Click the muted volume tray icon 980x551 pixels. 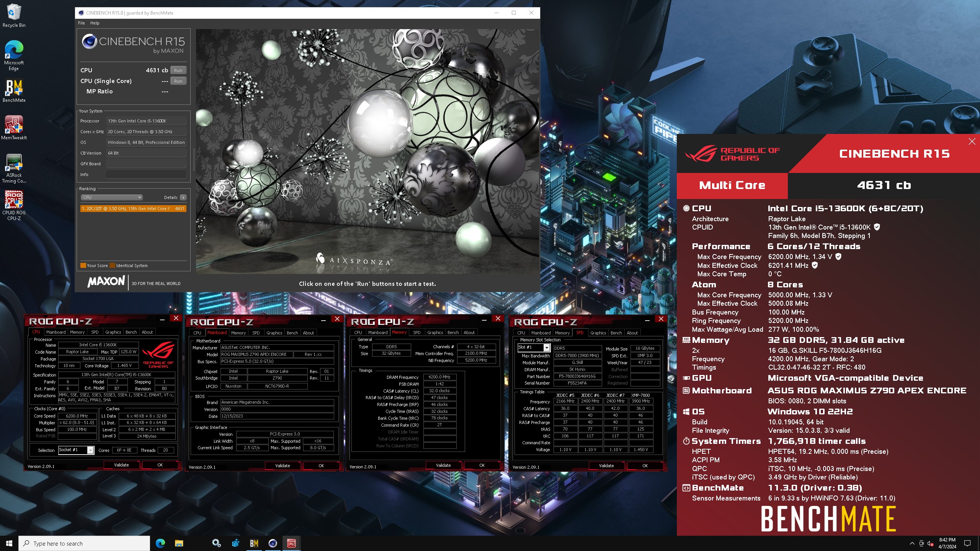coord(931,543)
